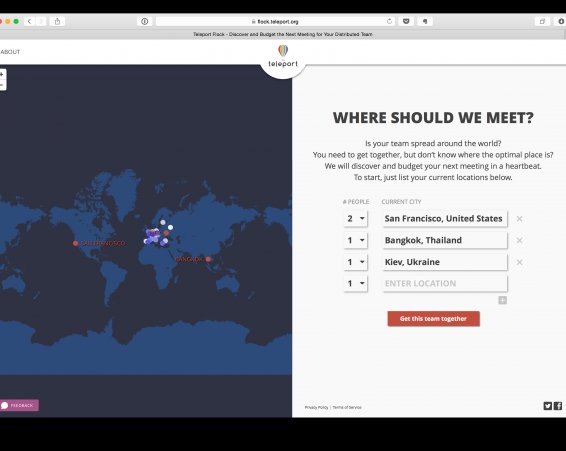Viewport: 566px width, 451px height.
Task: Select the Teleport Flock browser tab
Action: point(283,34)
